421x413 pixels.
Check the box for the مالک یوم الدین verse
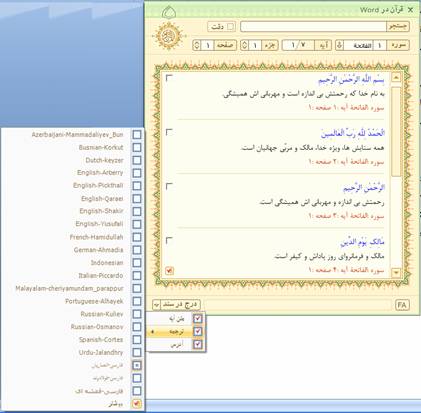click(x=169, y=240)
